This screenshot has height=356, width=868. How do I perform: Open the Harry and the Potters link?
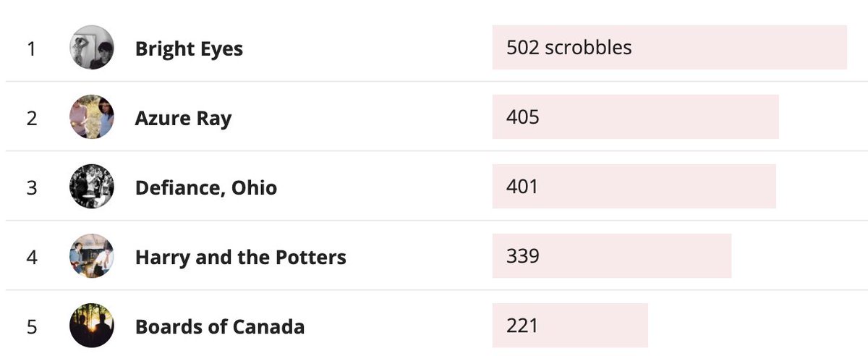coord(240,257)
